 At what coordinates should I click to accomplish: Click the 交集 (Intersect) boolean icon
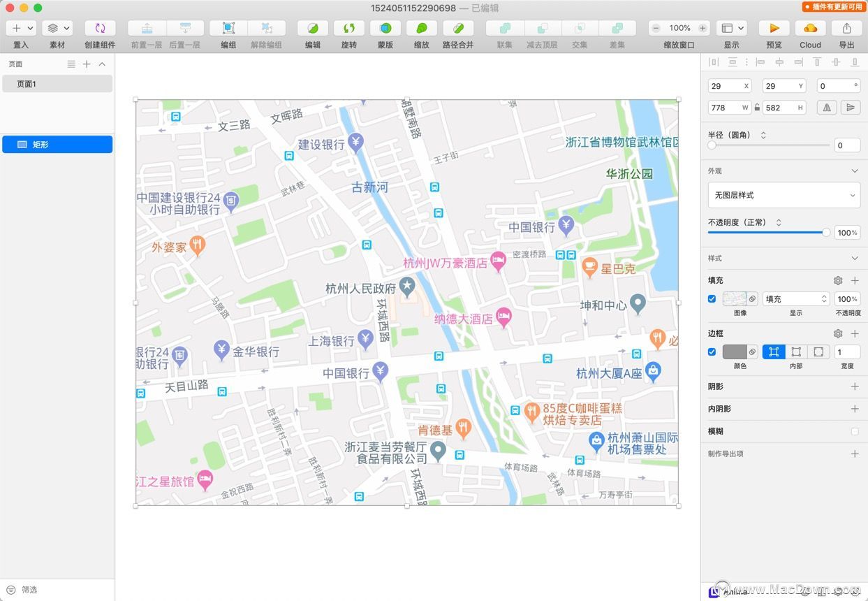pos(580,28)
